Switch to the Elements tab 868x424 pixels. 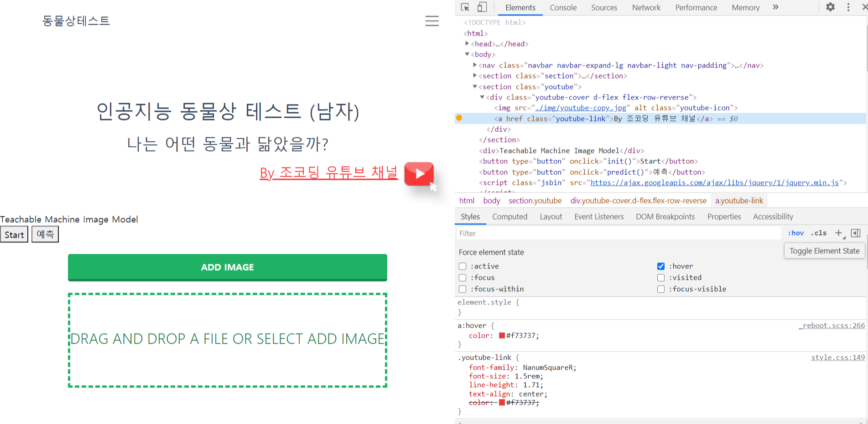(520, 8)
